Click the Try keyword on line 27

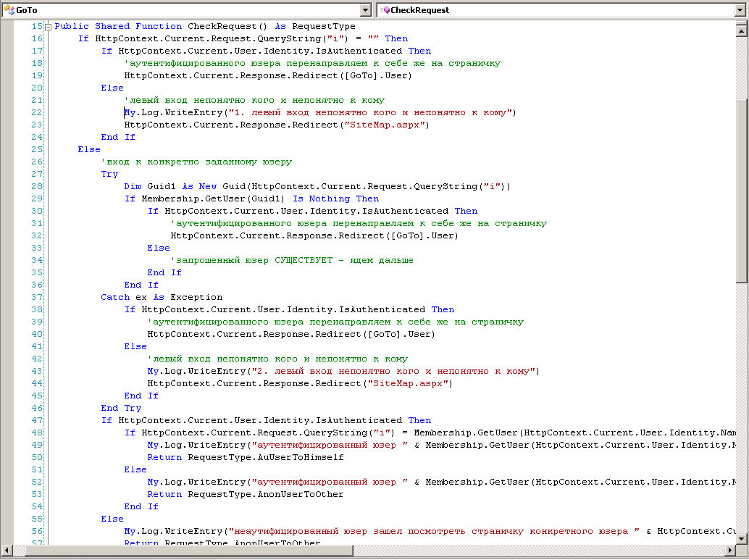(x=109, y=175)
